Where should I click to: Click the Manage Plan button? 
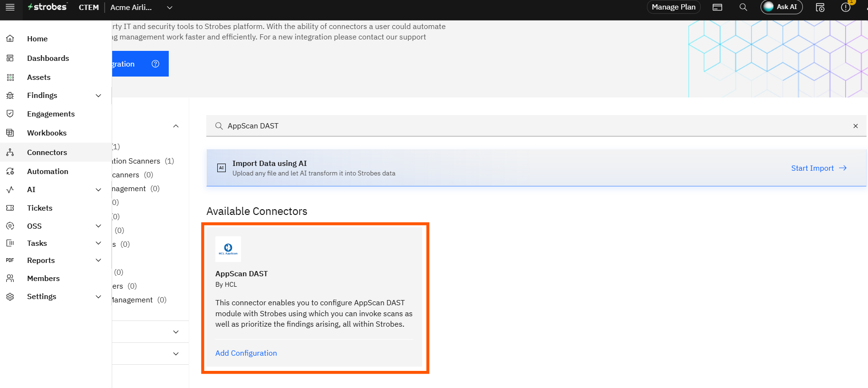tap(673, 7)
